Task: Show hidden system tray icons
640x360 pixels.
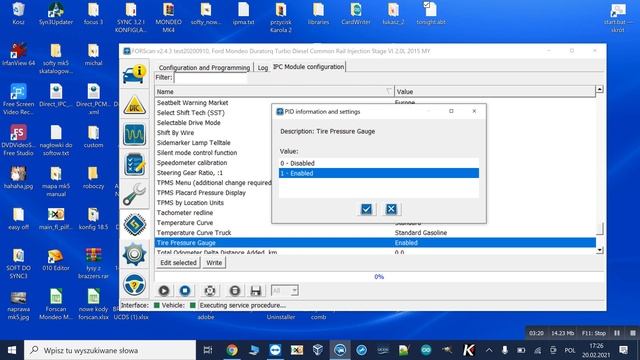Action: coord(489,350)
